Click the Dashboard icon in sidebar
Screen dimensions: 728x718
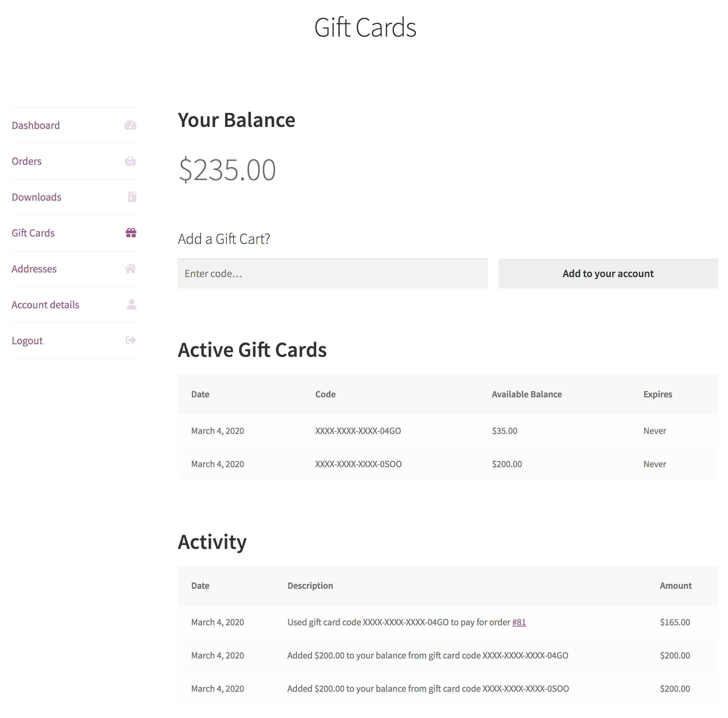[130, 126]
